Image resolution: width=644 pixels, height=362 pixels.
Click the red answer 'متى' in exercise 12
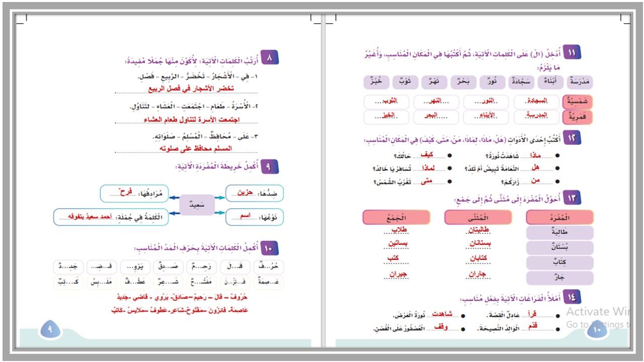coord(426,181)
